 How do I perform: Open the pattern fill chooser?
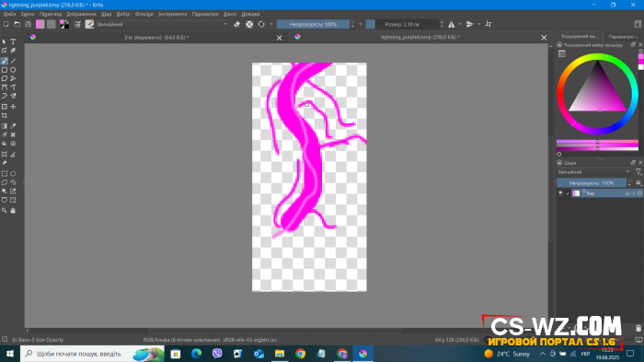(x=51, y=24)
